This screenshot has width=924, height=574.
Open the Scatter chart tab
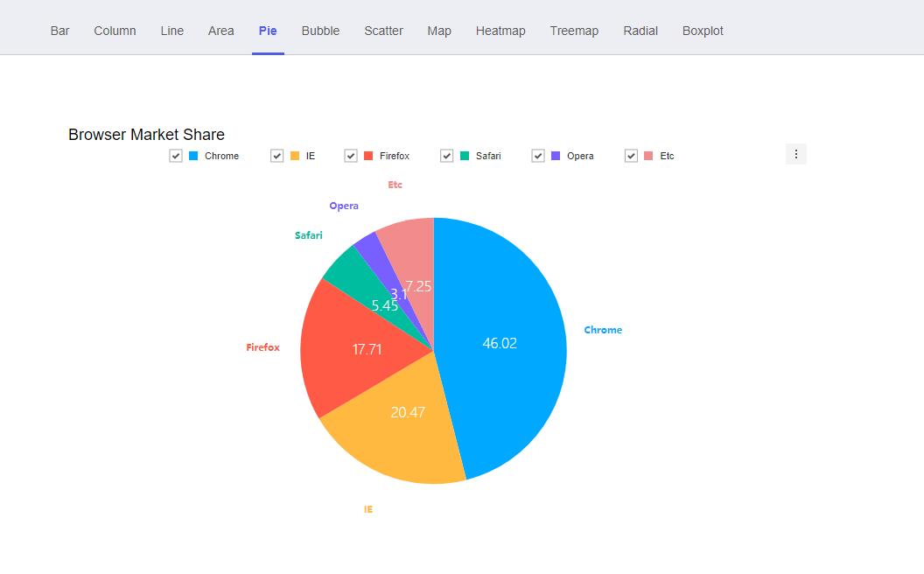coord(383,31)
